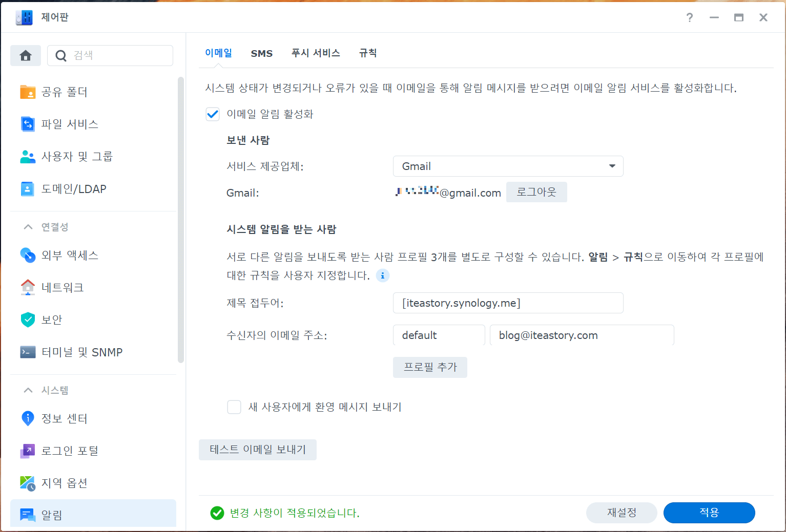Click the 시스템 알림을 받는 사람 heading
Screen dimensions: 786x532
281,229
